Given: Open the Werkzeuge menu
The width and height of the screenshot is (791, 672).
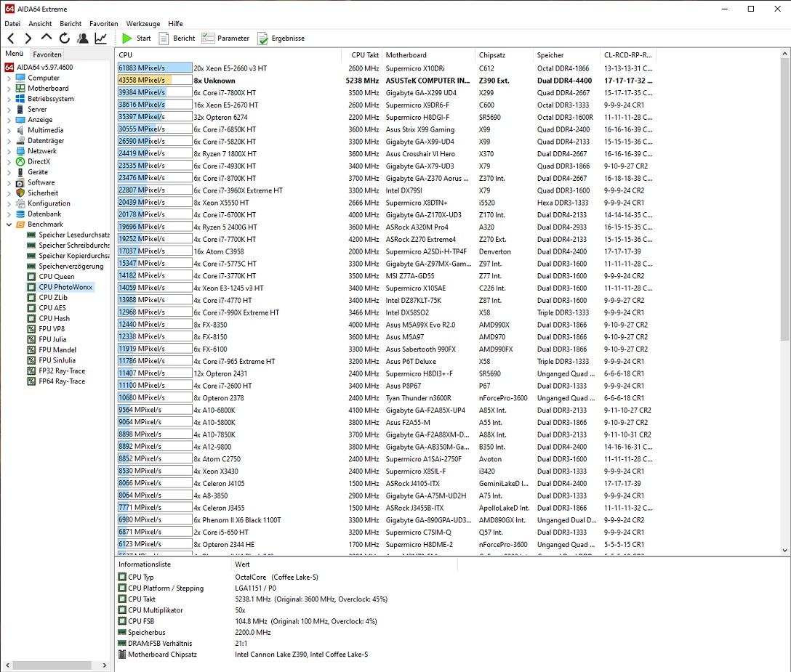Looking at the screenshot, I should tap(142, 24).
